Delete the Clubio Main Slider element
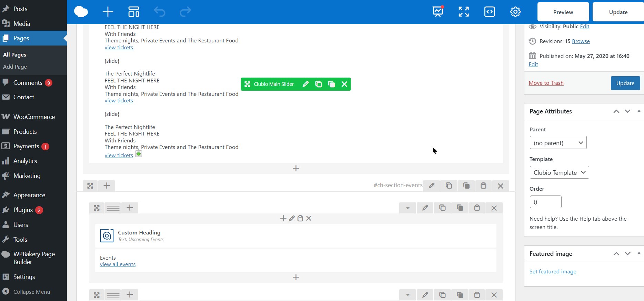 coord(344,84)
